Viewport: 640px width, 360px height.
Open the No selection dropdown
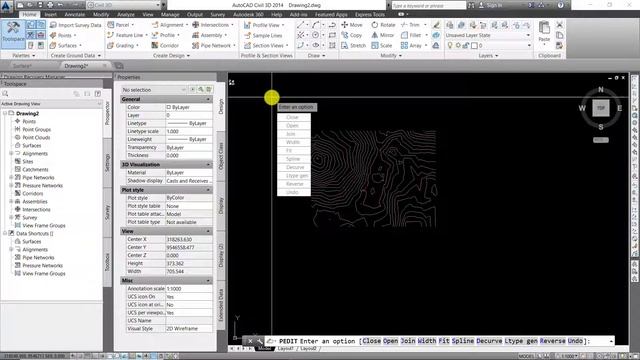pos(154,90)
